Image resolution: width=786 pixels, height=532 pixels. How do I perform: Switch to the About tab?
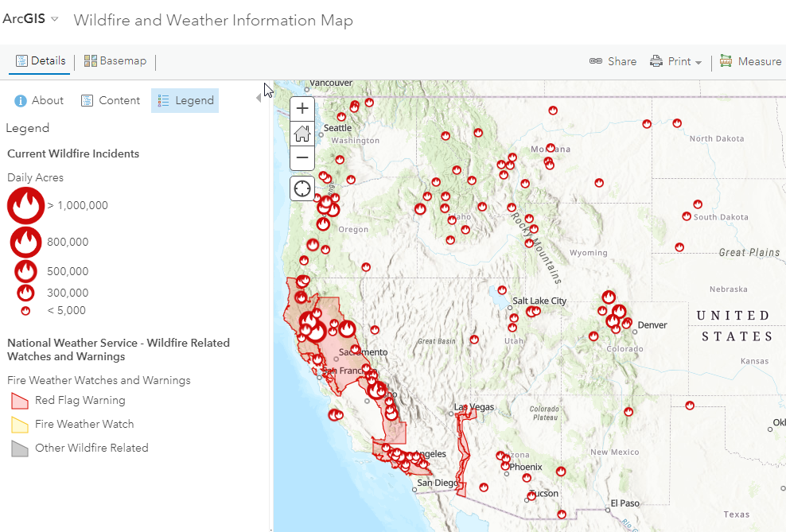[40, 100]
